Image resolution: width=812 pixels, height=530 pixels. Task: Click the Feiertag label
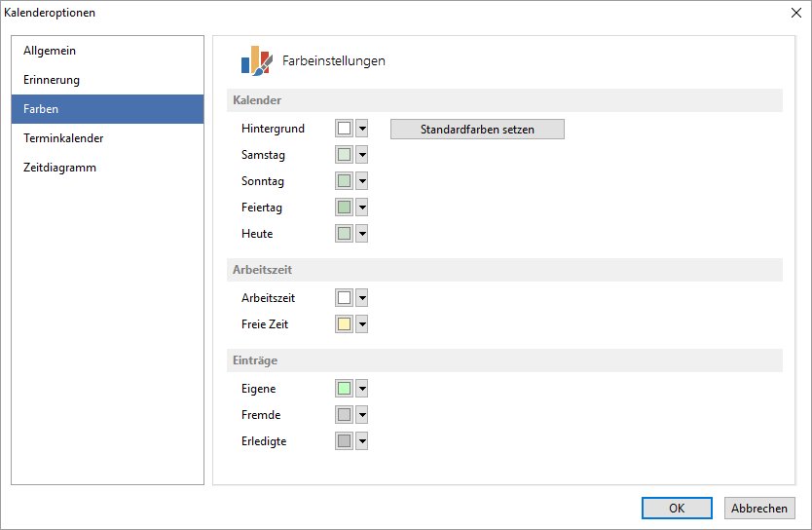(262, 208)
